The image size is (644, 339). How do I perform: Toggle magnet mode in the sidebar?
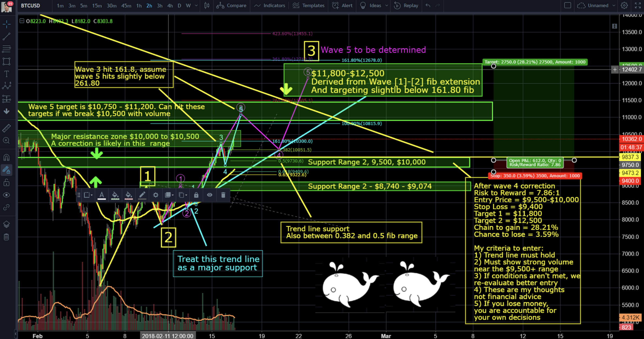click(x=6, y=157)
